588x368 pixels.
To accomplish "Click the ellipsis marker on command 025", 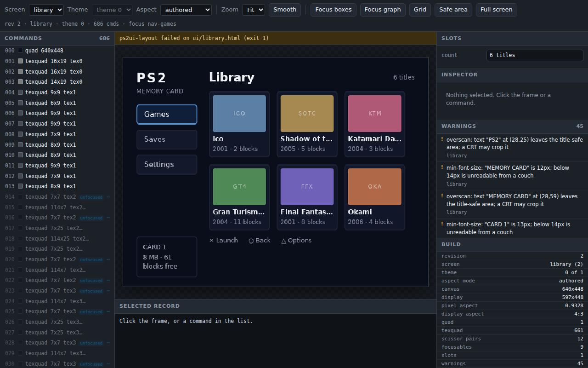I will point(108,311).
